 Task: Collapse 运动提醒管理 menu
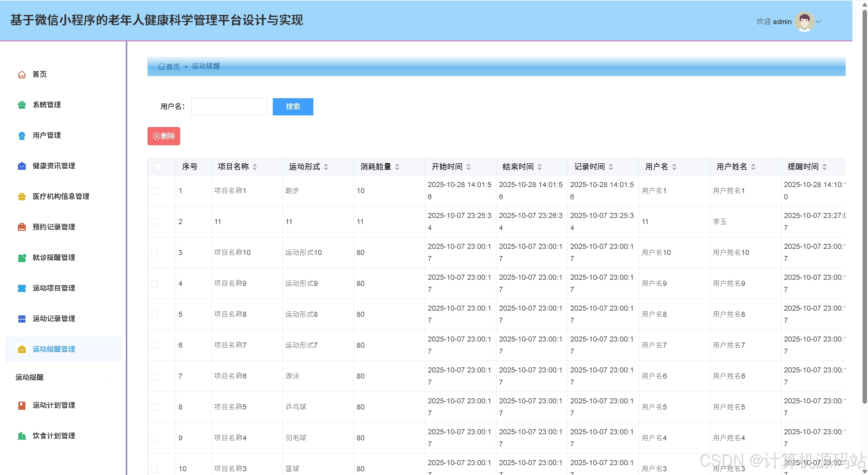[x=63, y=349]
